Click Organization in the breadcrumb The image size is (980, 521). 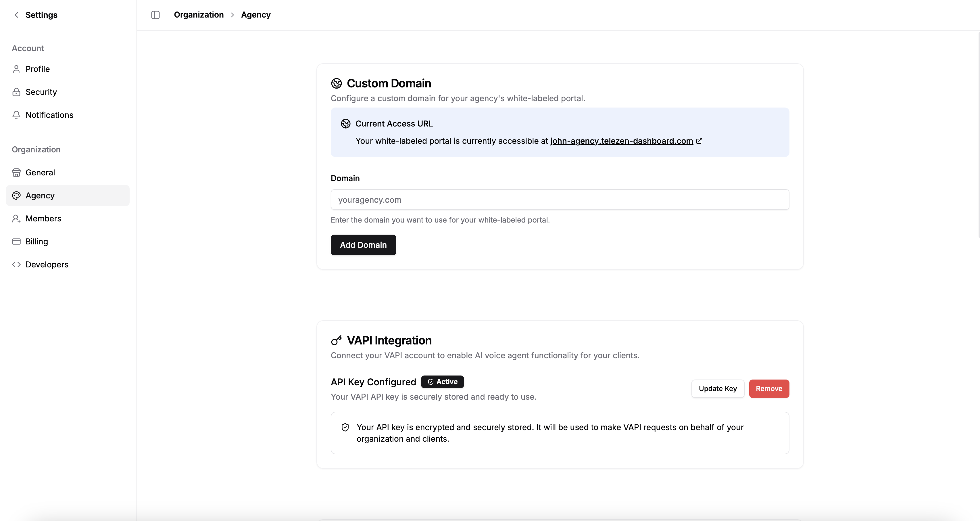(x=199, y=15)
